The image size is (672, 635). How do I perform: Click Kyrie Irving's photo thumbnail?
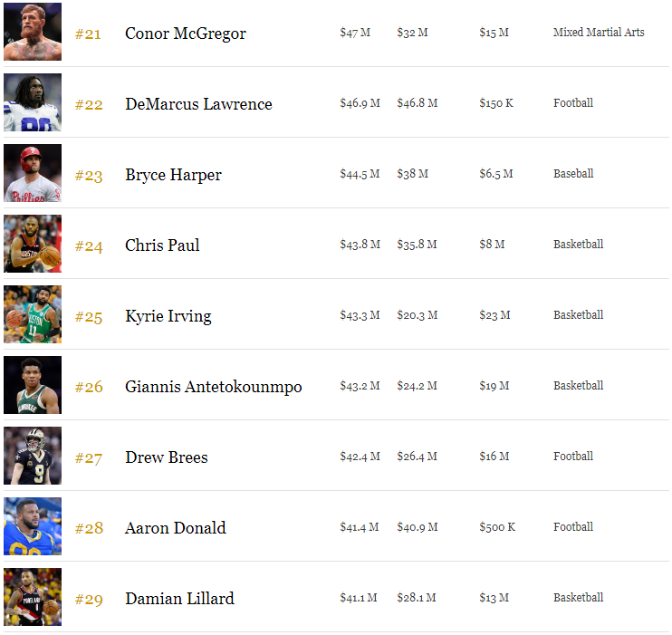point(33,314)
